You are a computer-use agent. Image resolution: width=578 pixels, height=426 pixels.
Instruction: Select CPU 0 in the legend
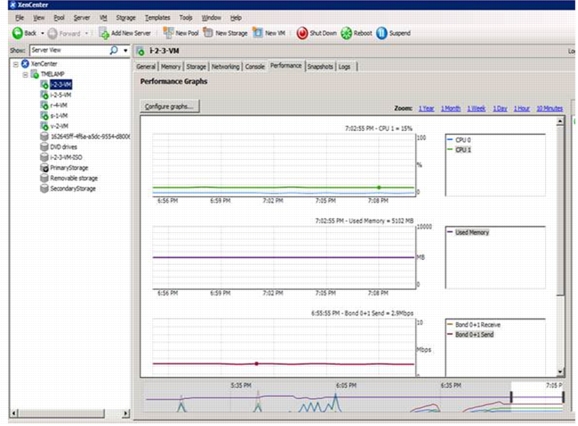coord(459,140)
